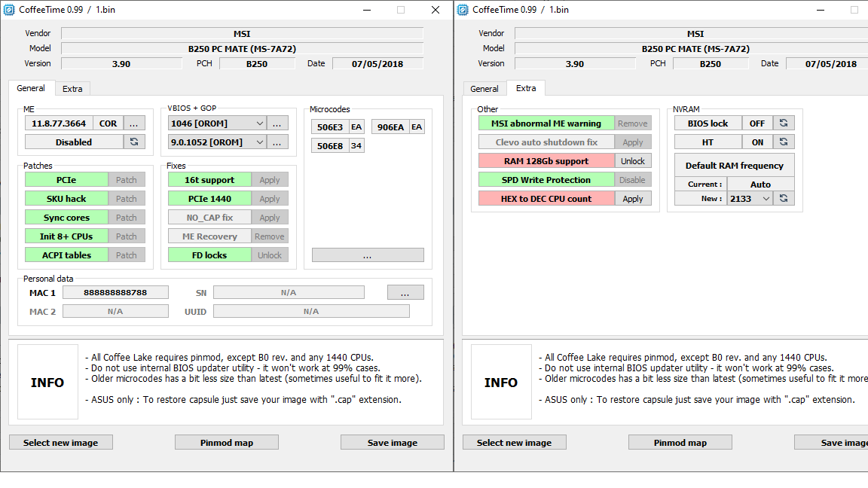This screenshot has height=488, width=868.
Task: Click the BIOS lock refresh icon
Action: [x=784, y=124]
